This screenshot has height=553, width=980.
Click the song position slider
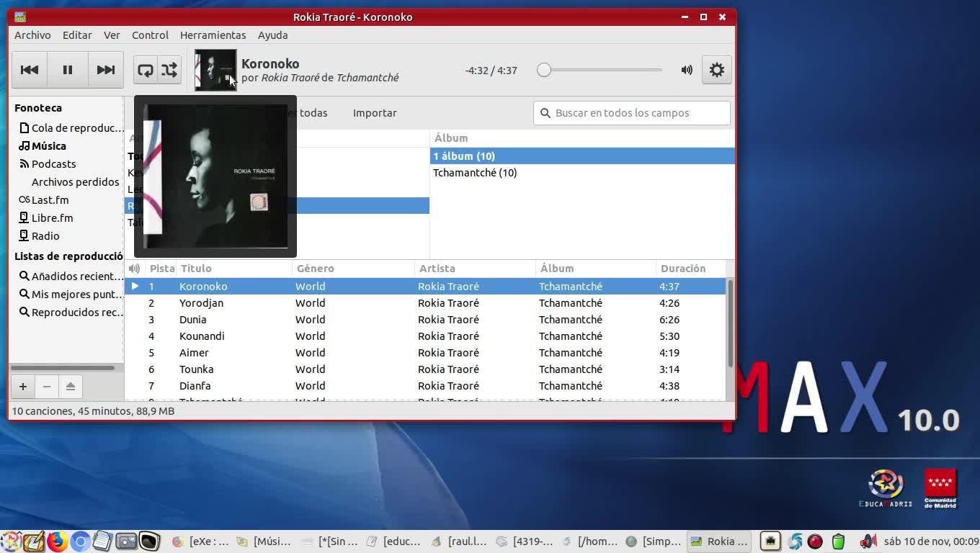(x=602, y=70)
